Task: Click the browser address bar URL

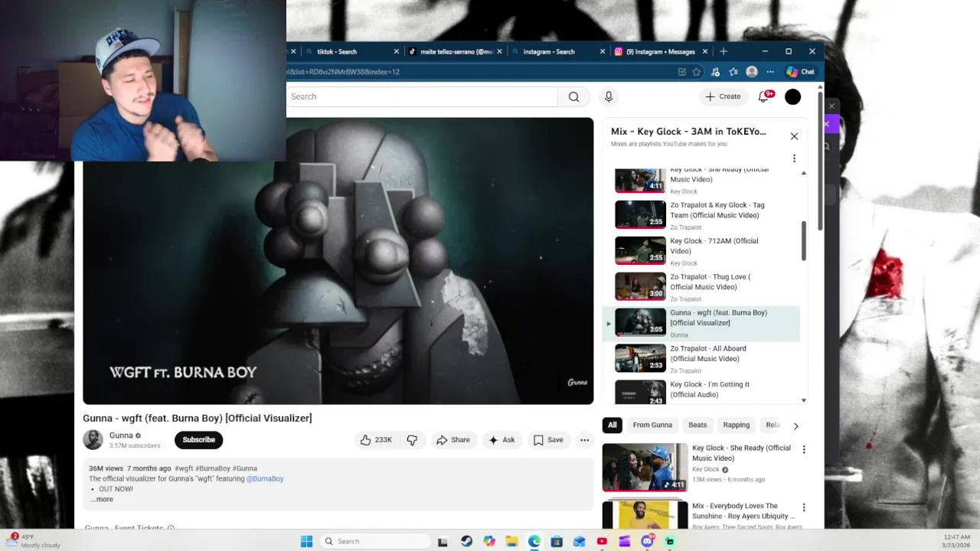Action: [343, 72]
